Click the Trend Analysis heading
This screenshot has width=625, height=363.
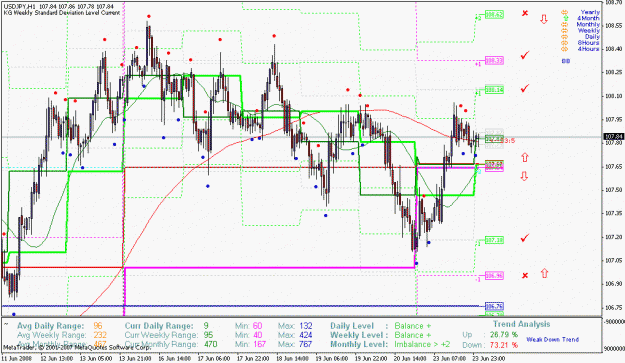coord(521,324)
